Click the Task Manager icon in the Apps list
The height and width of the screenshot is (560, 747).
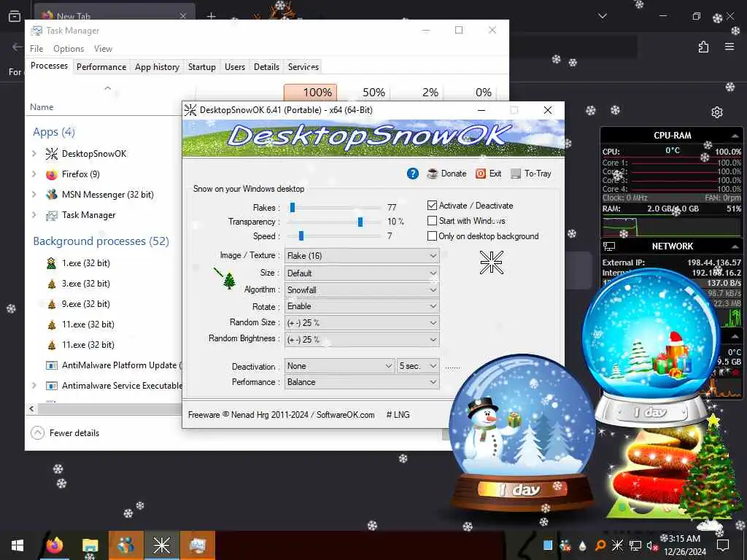tap(52, 215)
